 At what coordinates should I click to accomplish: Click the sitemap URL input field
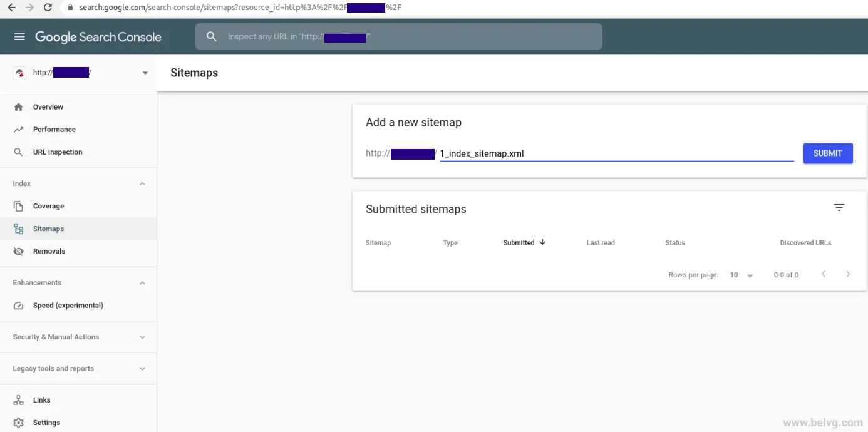617,153
